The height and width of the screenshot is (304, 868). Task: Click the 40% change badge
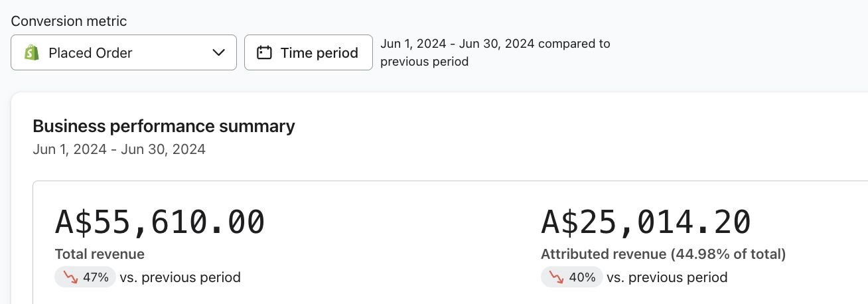coord(571,277)
